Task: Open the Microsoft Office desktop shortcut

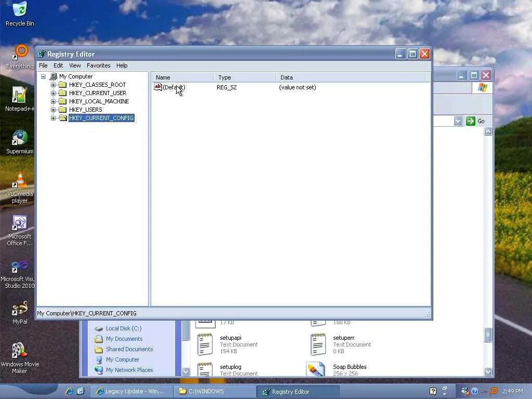Action: [x=20, y=231]
